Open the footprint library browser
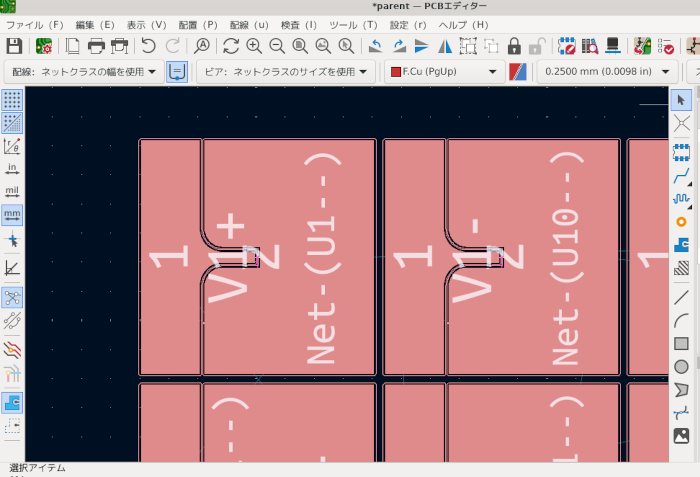The width and height of the screenshot is (700, 477). coord(590,46)
